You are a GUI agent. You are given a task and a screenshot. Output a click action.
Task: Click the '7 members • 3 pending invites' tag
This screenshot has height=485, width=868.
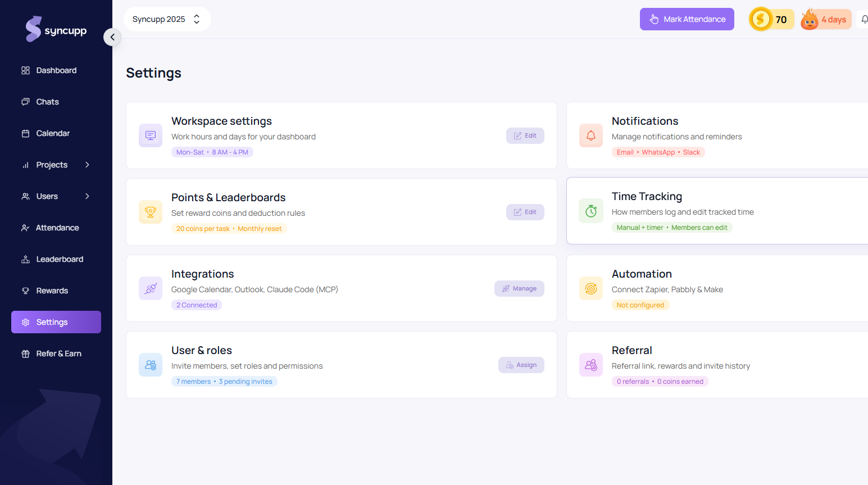tap(224, 382)
